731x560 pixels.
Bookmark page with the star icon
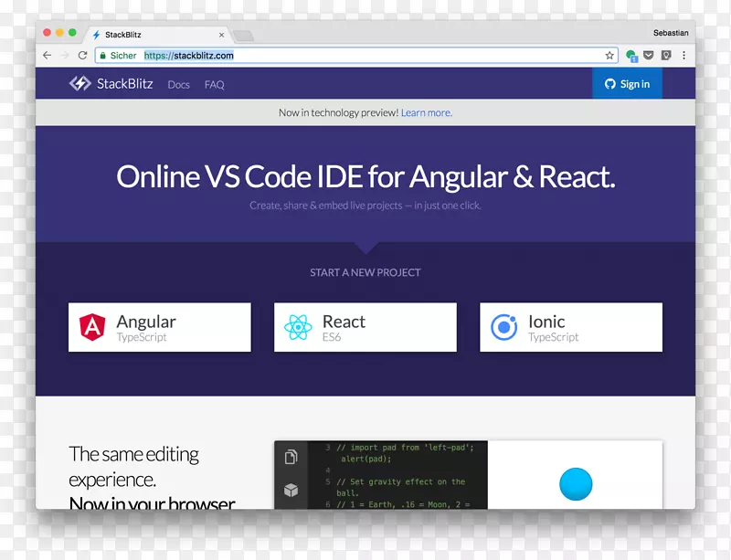click(x=609, y=56)
